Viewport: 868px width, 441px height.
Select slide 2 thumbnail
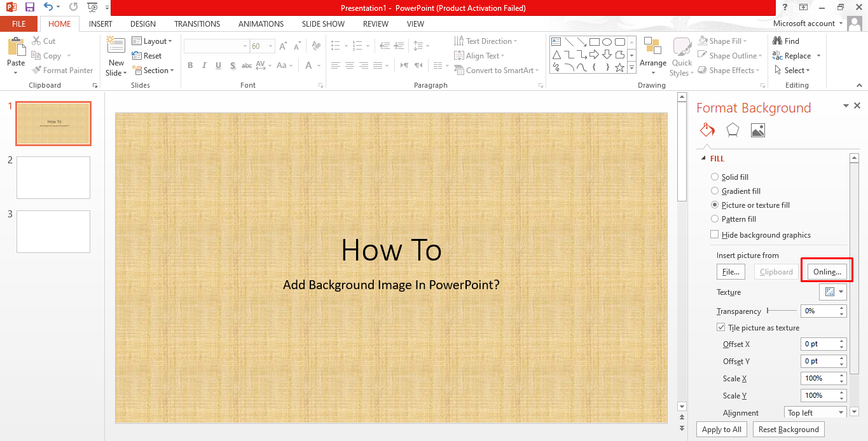(x=53, y=178)
